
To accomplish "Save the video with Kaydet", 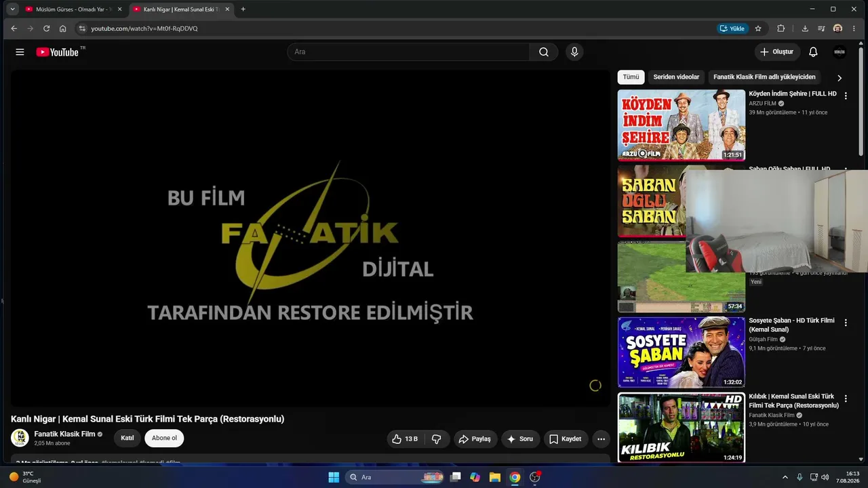I will point(566,439).
